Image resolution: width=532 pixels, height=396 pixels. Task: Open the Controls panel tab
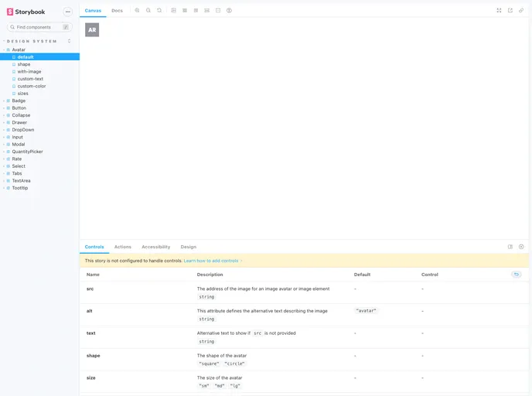[x=94, y=247]
